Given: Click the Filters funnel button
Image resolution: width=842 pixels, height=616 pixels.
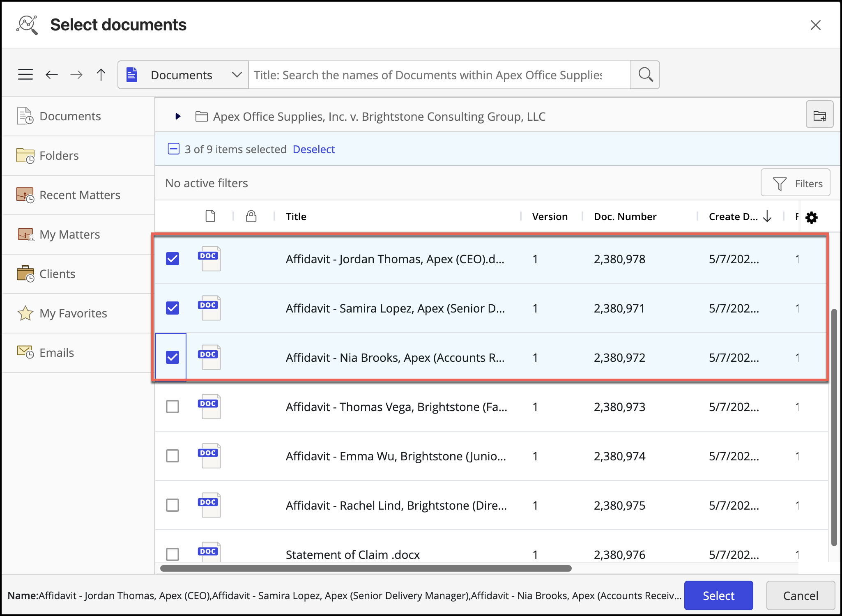Looking at the screenshot, I should tap(795, 184).
